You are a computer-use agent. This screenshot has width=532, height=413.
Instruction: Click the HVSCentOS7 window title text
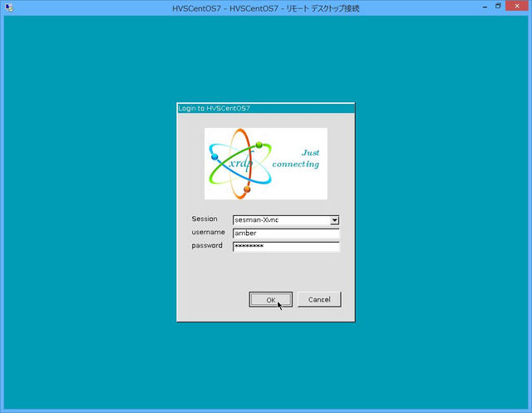[266, 7]
